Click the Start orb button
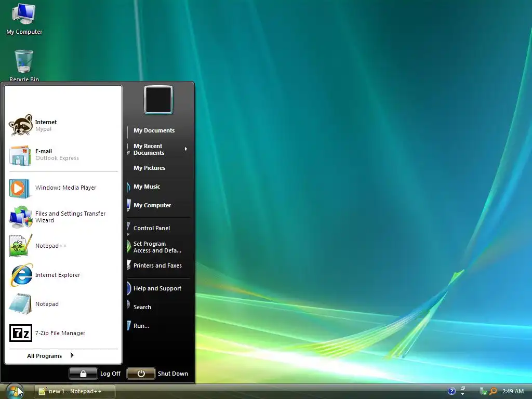The width and height of the screenshot is (532, 399). [x=14, y=391]
